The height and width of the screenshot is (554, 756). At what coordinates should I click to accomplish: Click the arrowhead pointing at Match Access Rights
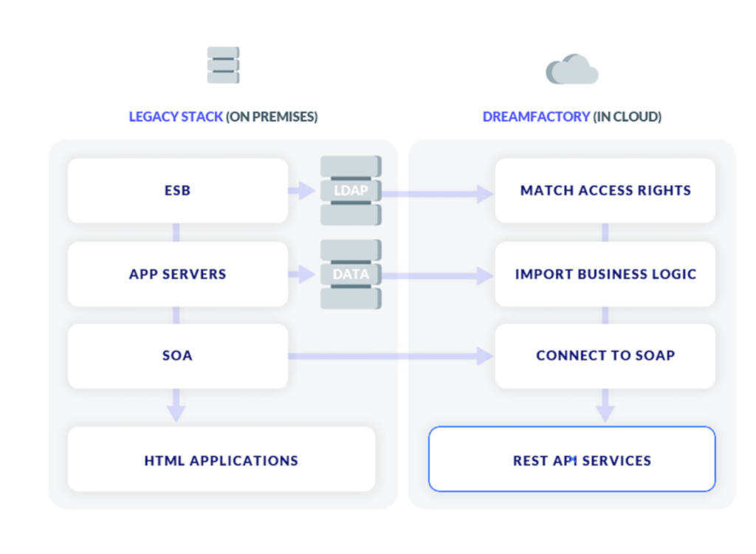[484, 194]
